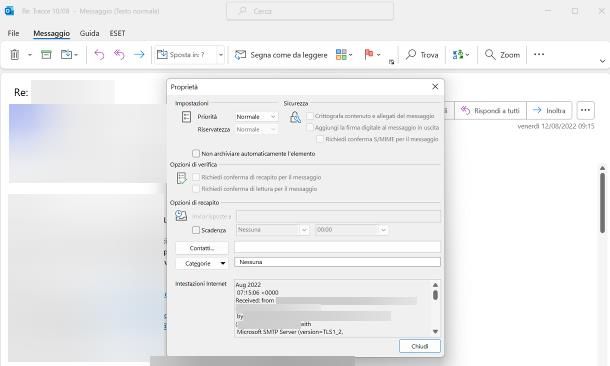Click the 'Invia risposte a' field
This screenshot has height=366, width=610.
click(x=338, y=216)
